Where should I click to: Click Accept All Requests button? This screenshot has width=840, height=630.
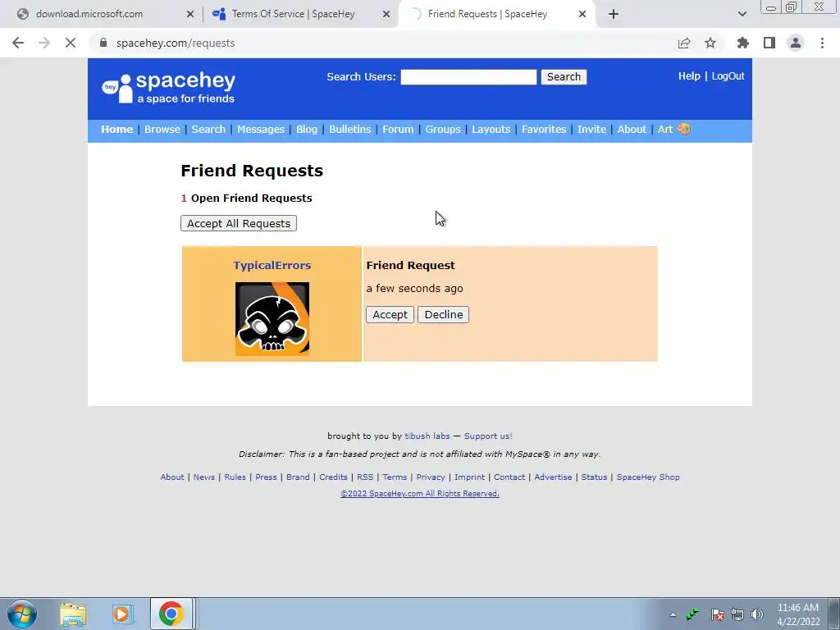tap(239, 223)
